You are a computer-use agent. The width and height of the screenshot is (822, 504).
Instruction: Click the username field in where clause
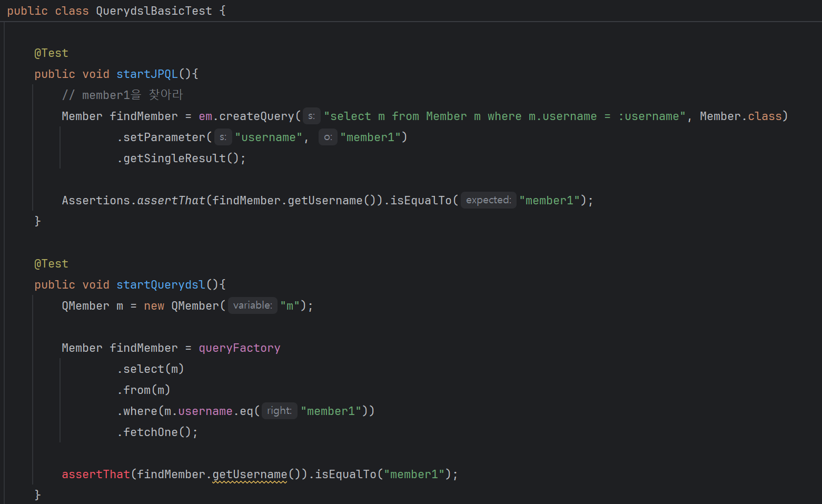click(205, 411)
